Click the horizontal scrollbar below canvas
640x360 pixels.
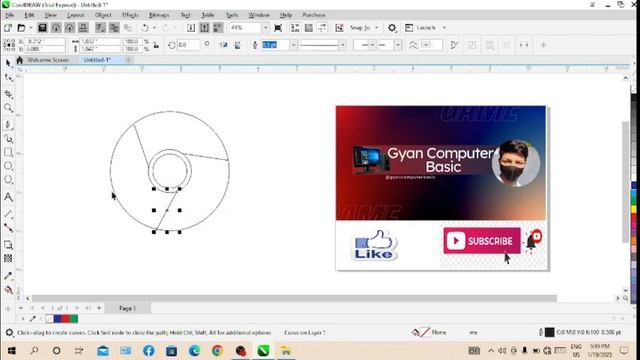point(294,298)
